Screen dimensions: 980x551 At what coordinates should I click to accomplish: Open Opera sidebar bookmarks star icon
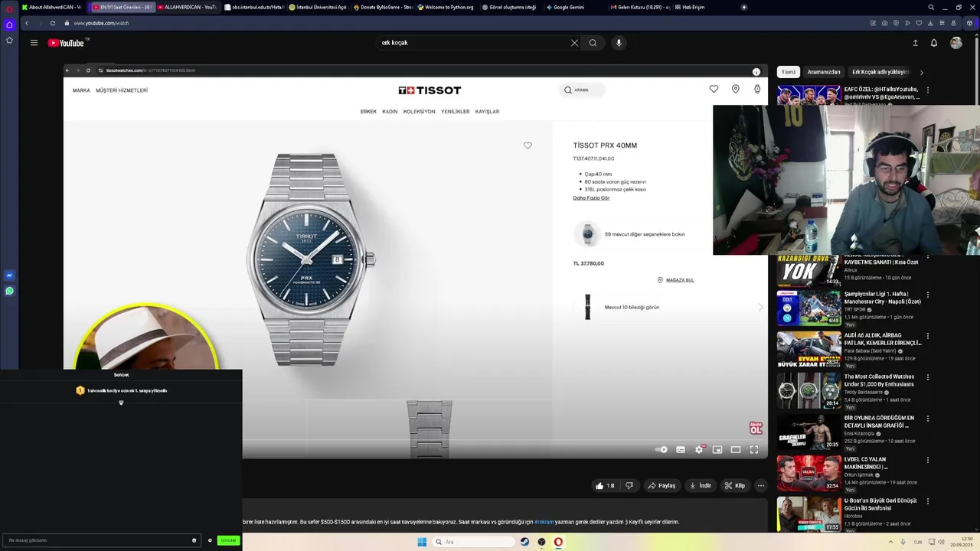9,40
